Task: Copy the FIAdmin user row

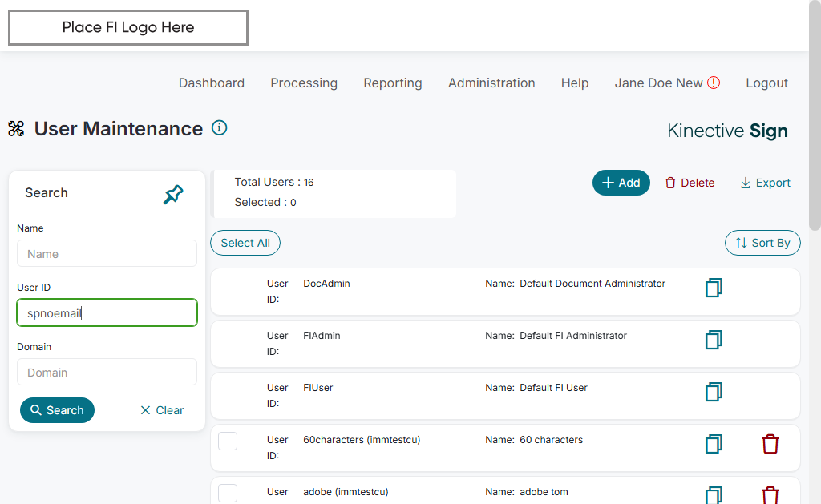Action: [x=714, y=340]
